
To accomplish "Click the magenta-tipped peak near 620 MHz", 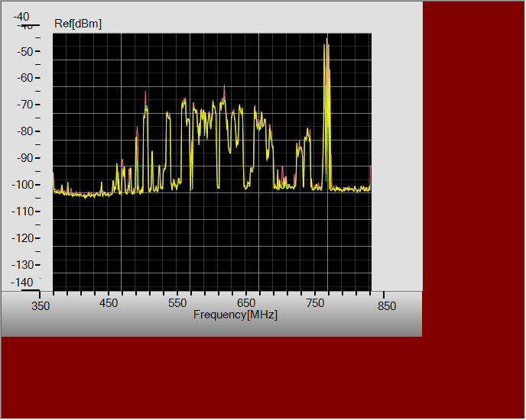I will coord(224,88).
